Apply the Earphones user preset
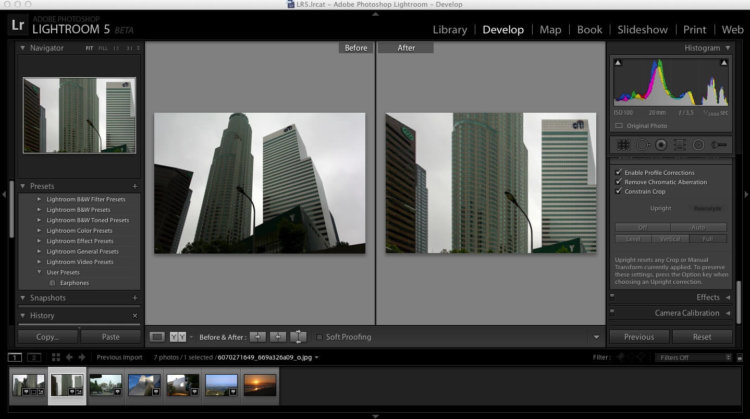Viewport: 750px width, 419px height. click(74, 283)
